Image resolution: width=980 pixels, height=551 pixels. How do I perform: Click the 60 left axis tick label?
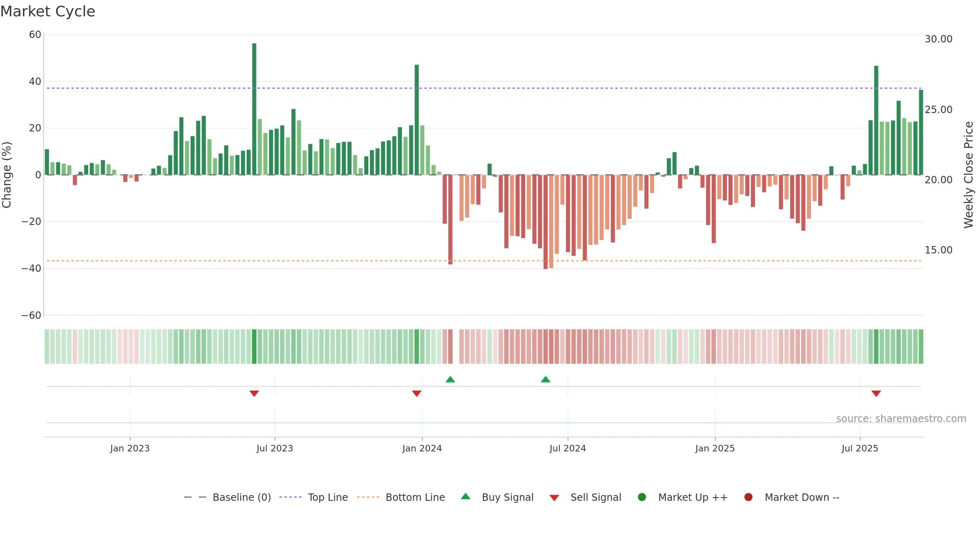pyautogui.click(x=35, y=35)
